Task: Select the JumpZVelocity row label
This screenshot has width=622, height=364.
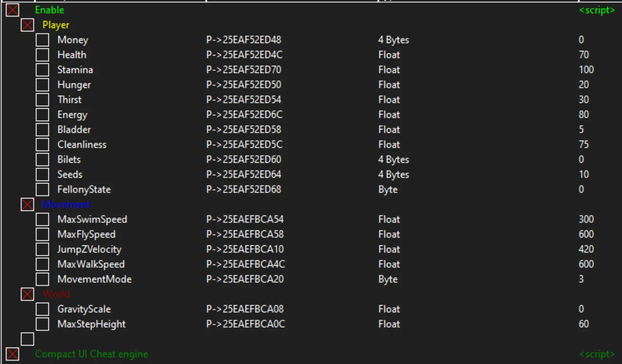Action: [x=89, y=249]
